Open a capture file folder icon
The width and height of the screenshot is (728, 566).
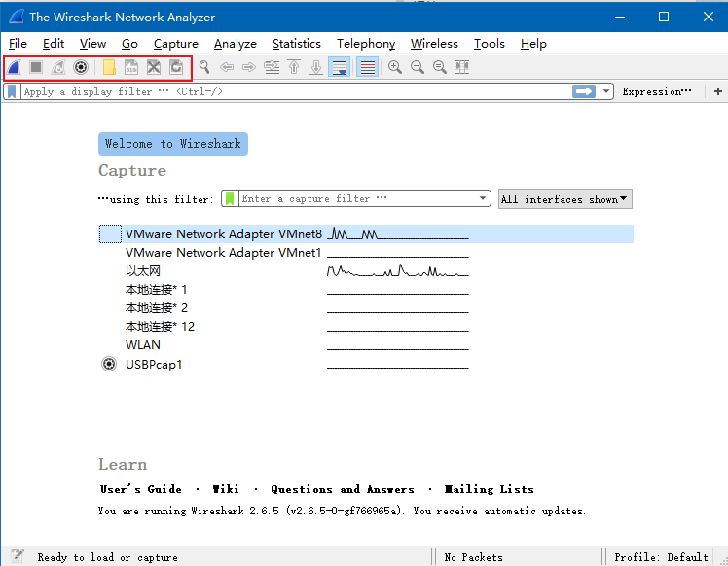point(109,67)
